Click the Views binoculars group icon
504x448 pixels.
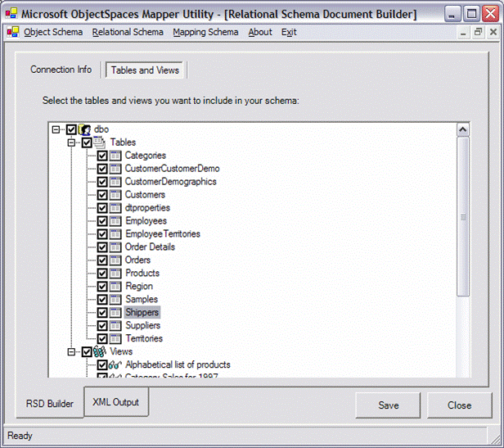click(100, 351)
